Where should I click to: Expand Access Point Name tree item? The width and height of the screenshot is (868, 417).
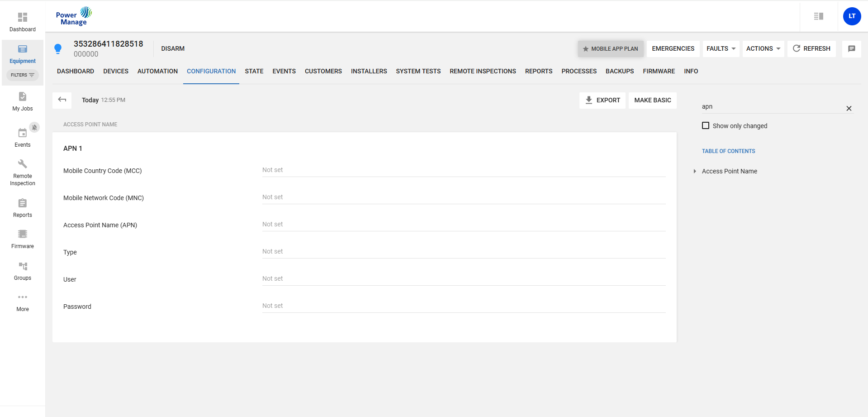[695, 171]
